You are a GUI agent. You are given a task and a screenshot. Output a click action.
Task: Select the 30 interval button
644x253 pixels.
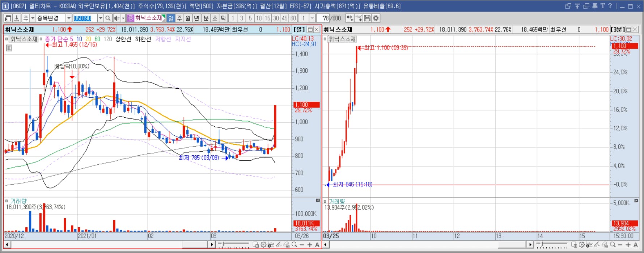pos(276,18)
